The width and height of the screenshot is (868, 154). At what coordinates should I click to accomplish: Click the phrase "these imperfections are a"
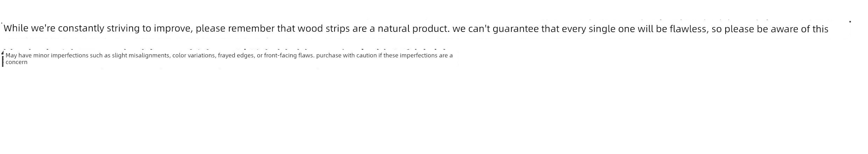(418, 55)
